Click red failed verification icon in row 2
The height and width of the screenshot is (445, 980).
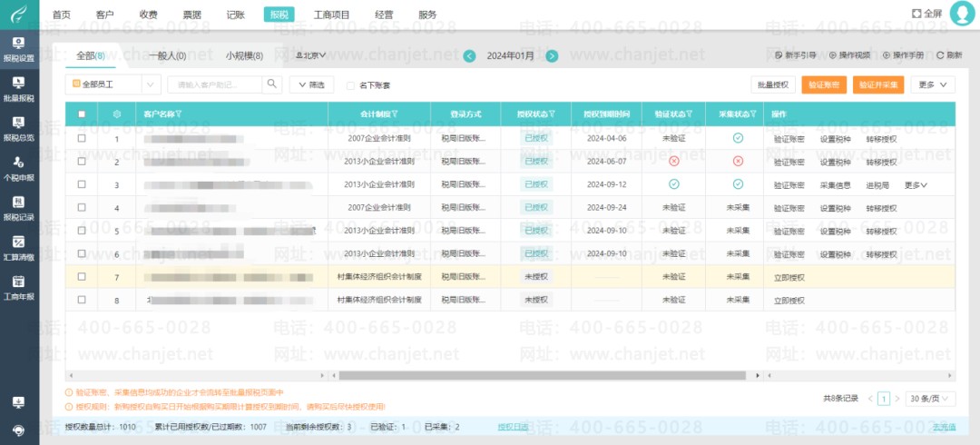pos(673,162)
